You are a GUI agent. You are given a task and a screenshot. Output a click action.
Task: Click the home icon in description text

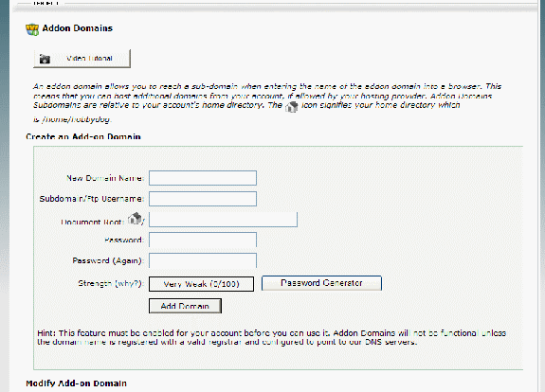(292, 106)
